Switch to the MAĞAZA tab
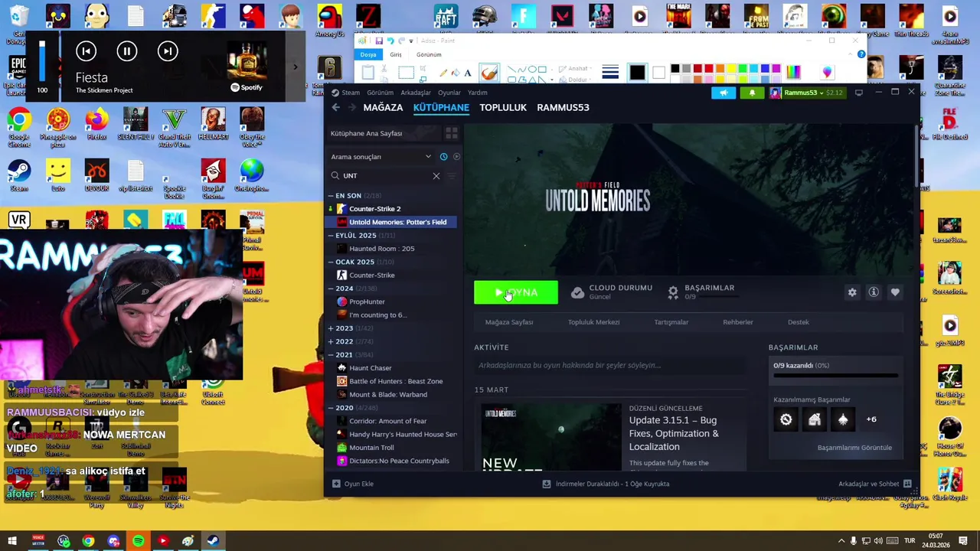The width and height of the screenshot is (980, 551). [383, 108]
